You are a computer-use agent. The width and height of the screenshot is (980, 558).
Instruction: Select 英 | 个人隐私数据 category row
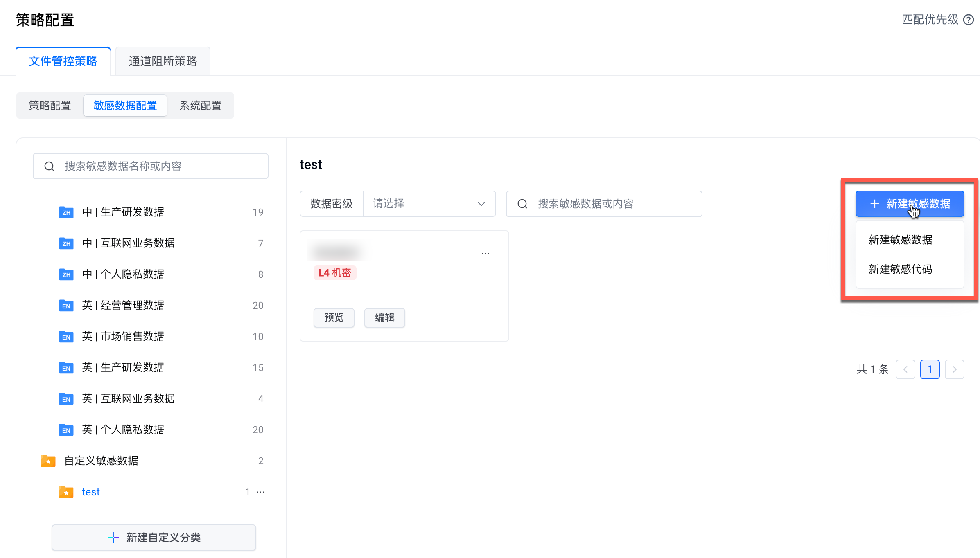[151, 430]
